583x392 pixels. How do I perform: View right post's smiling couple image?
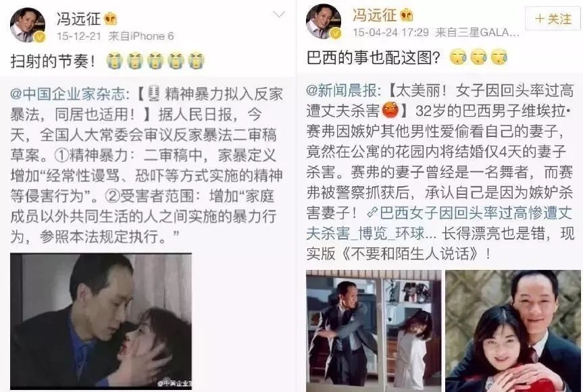pyautogui.click(x=513, y=331)
